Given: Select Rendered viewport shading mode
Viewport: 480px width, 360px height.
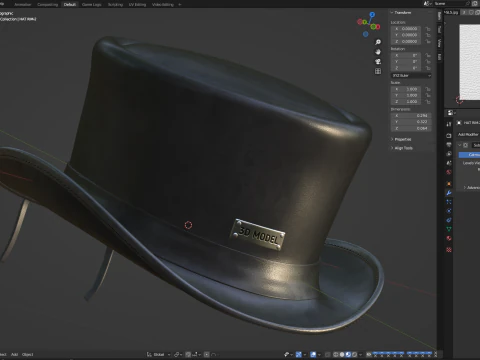Looking at the screenshot, I should [x=355, y=355].
